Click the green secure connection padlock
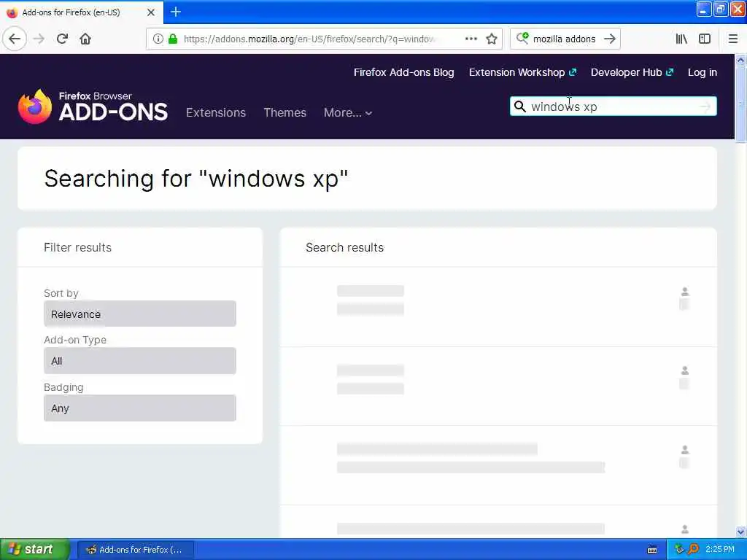This screenshot has height=560, width=747. pos(173,39)
